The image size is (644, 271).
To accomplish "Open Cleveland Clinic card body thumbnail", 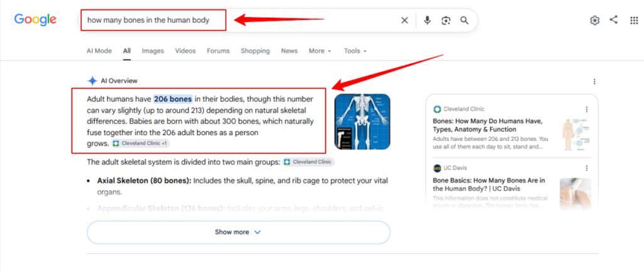I will [x=576, y=134].
